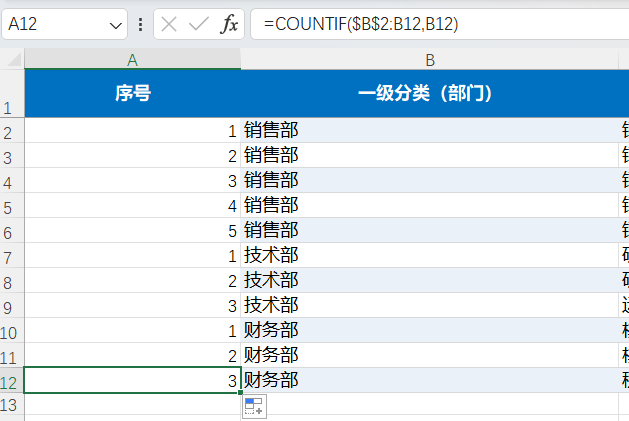Select row 7 header
The height and width of the screenshot is (421, 629).
tap(12, 255)
